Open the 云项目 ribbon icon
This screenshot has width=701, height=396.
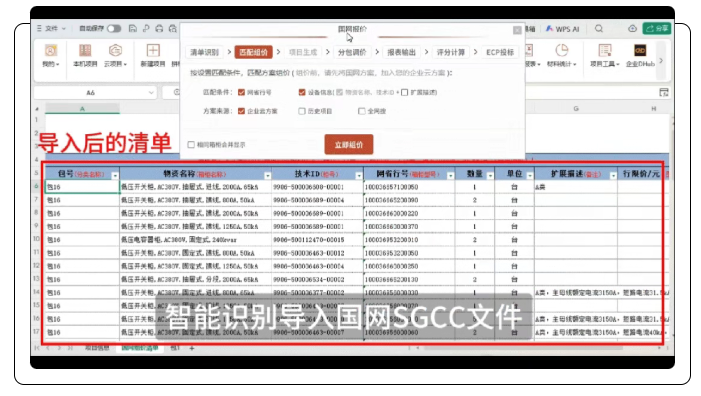115,55
